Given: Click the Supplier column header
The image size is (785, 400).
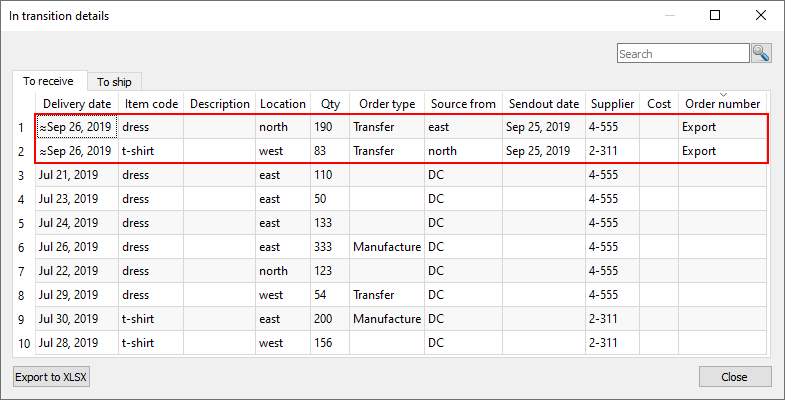Looking at the screenshot, I should pos(612,104).
